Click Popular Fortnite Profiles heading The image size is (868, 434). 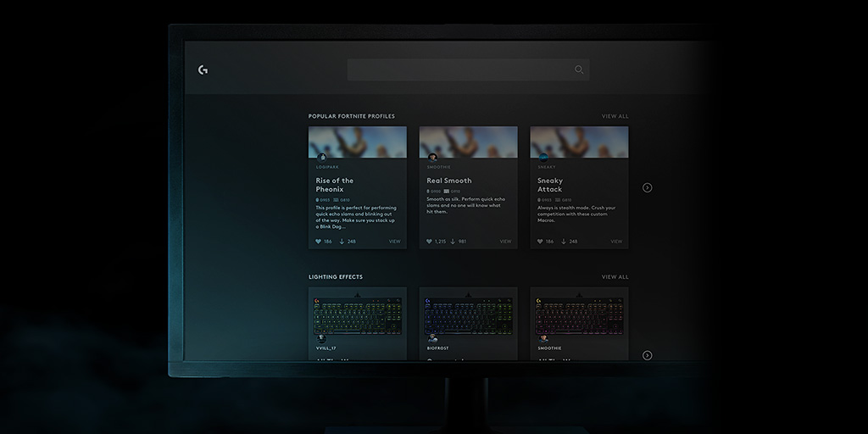click(x=352, y=116)
